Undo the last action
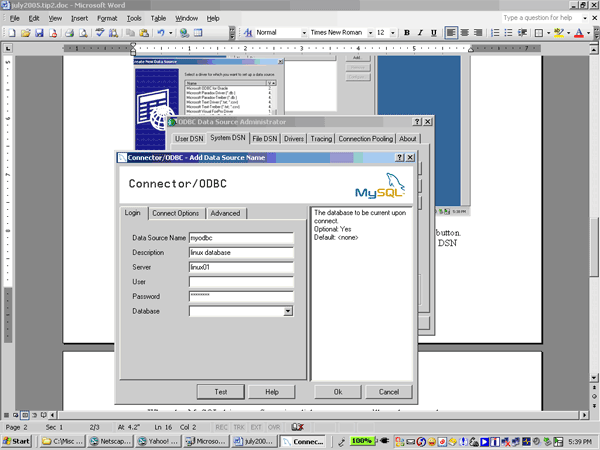Screen dimensions: 600x450 (x=161, y=33)
